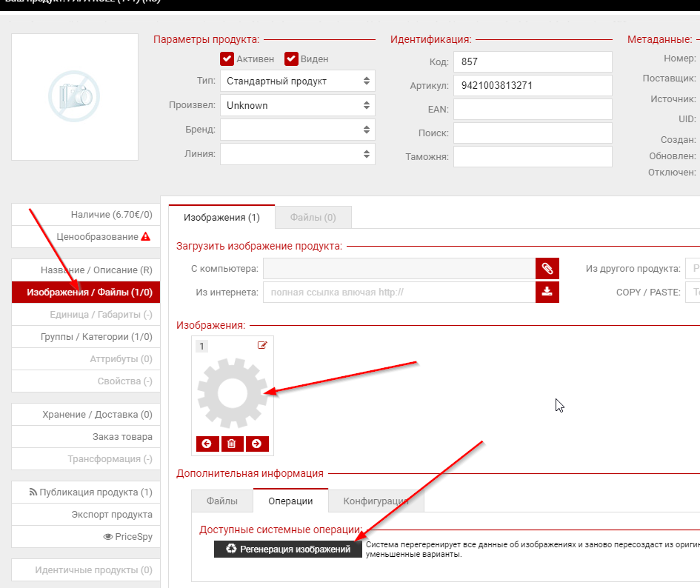The width and height of the screenshot is (700, 588).
Task: Expand the Линия dropdown
Action: (297, 154)
